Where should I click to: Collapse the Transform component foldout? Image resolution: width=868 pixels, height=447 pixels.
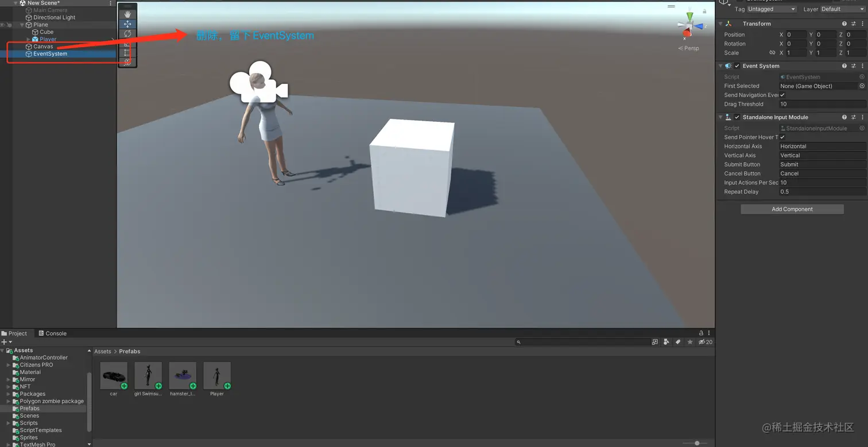(720, 24)
